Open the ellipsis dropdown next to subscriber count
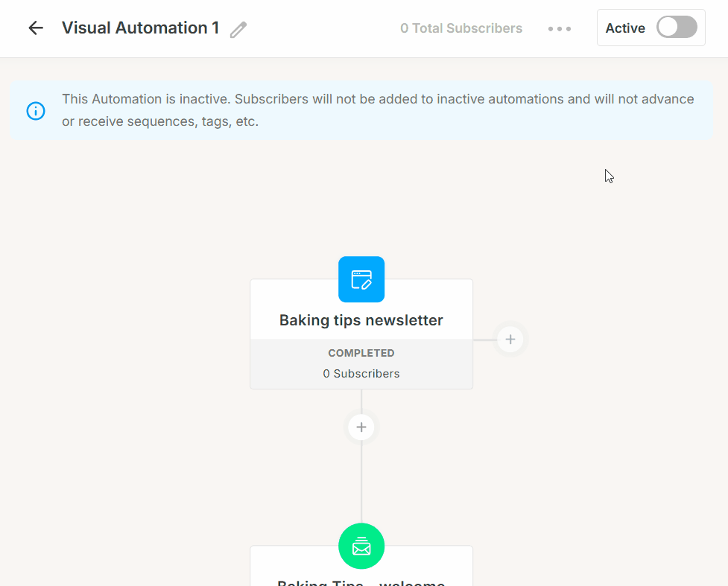The image size is (728, 586). click(560, 28)
